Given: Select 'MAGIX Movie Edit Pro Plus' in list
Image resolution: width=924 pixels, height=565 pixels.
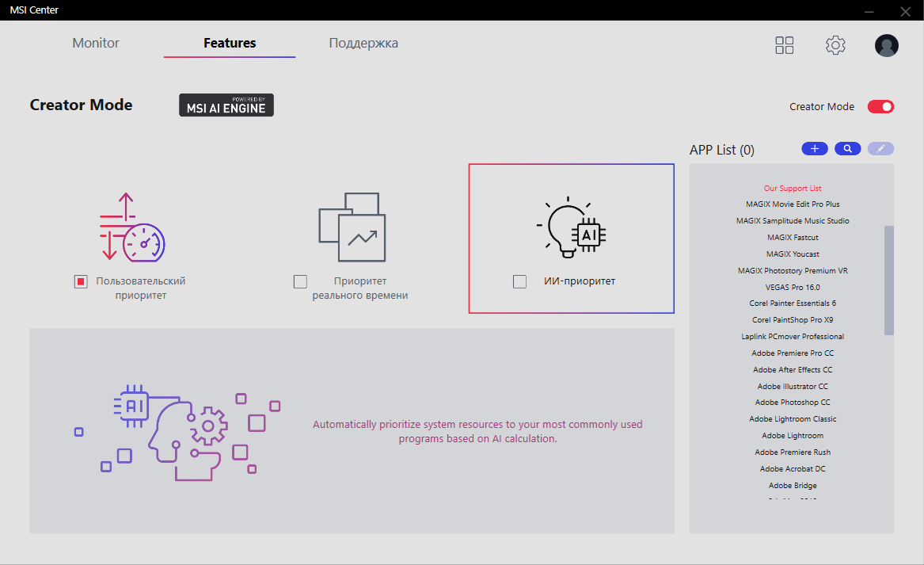Looking at the screenshot, I should tap(793, 204).
